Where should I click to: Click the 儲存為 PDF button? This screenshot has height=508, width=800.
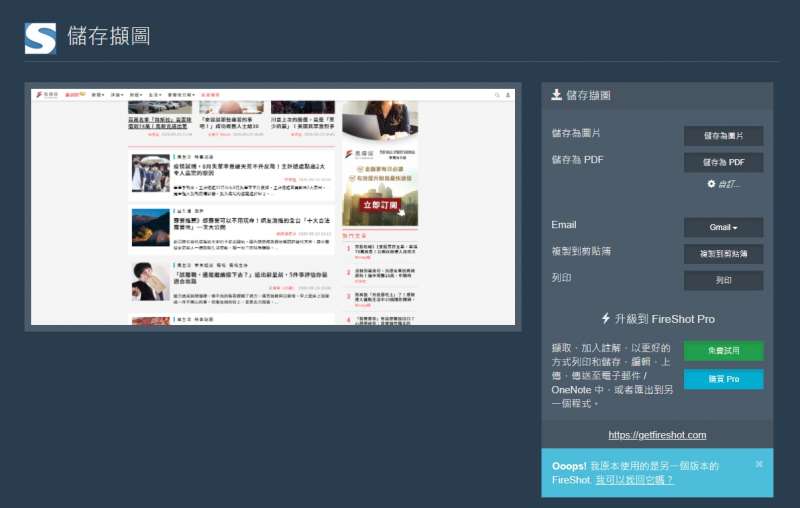coord(723,162)
